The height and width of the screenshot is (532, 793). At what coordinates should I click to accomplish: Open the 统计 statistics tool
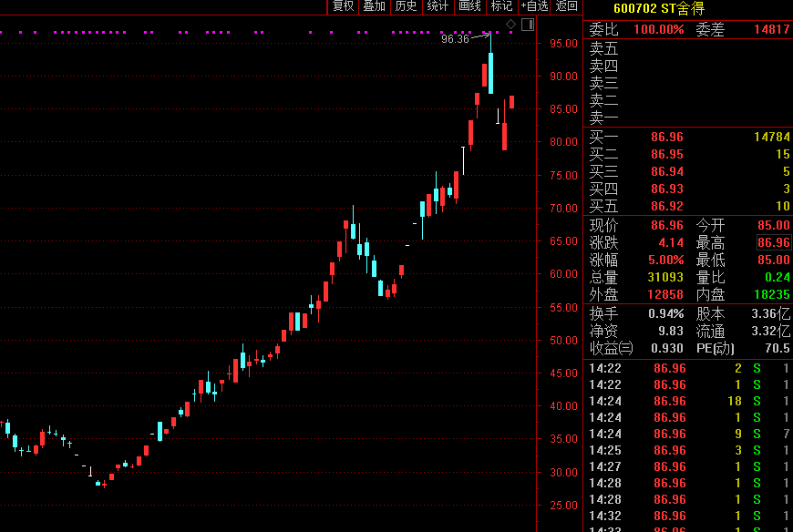pos(438,6)
